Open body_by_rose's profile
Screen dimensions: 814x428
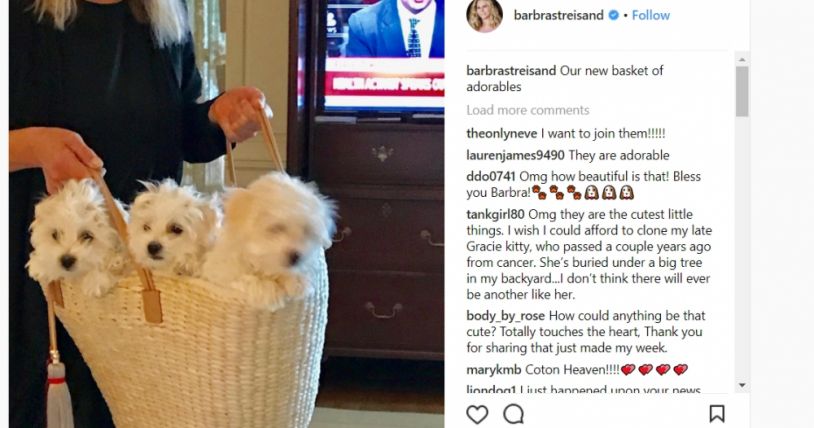[505, 316]
